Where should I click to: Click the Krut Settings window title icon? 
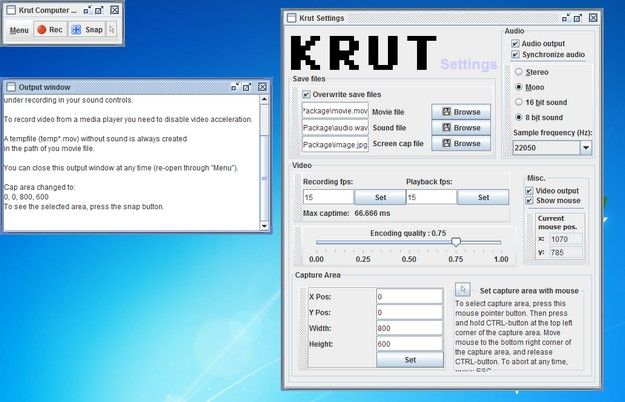pyautogui.click(x=292, y=18)
